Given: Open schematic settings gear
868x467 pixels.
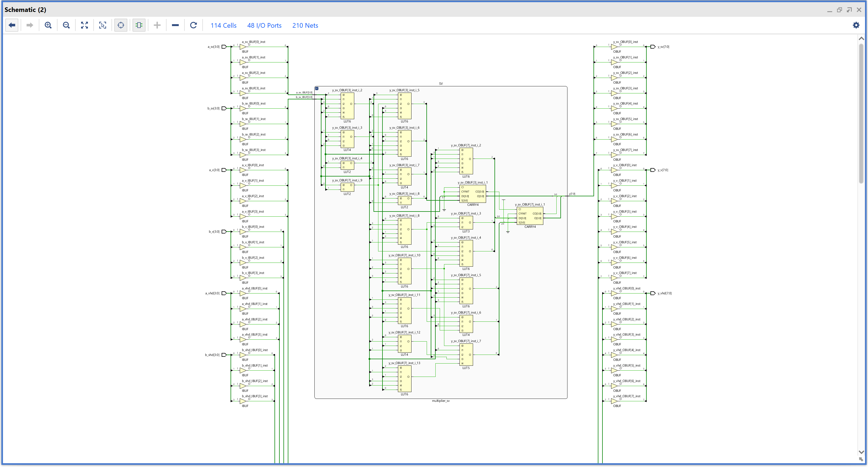Looking at the screenshot, I should (x=856, y=25).
